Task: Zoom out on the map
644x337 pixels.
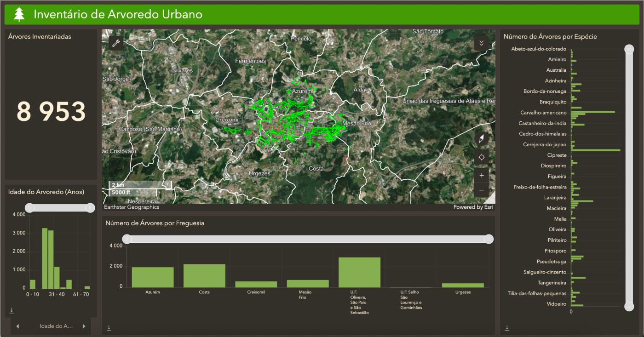Action: tap(481, 190)
